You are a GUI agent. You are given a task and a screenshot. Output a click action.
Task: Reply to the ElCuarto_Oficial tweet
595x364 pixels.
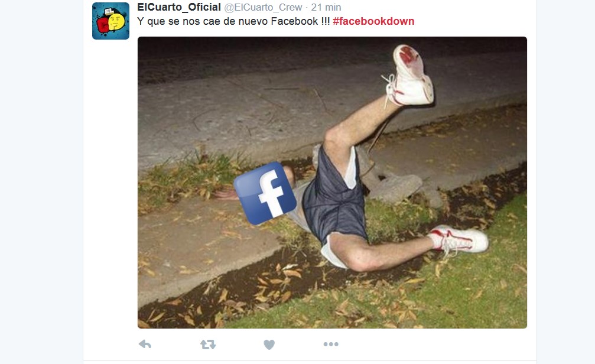tap(145, 344)
